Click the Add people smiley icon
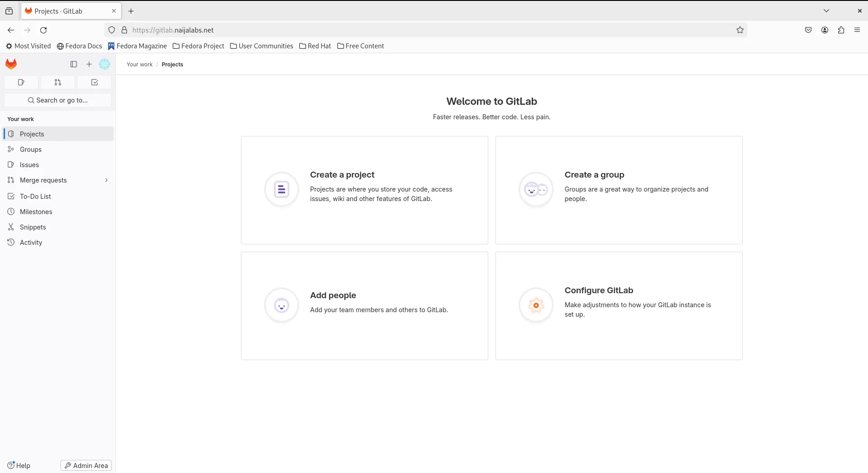The image size is (868, 473). click(282, 305)
